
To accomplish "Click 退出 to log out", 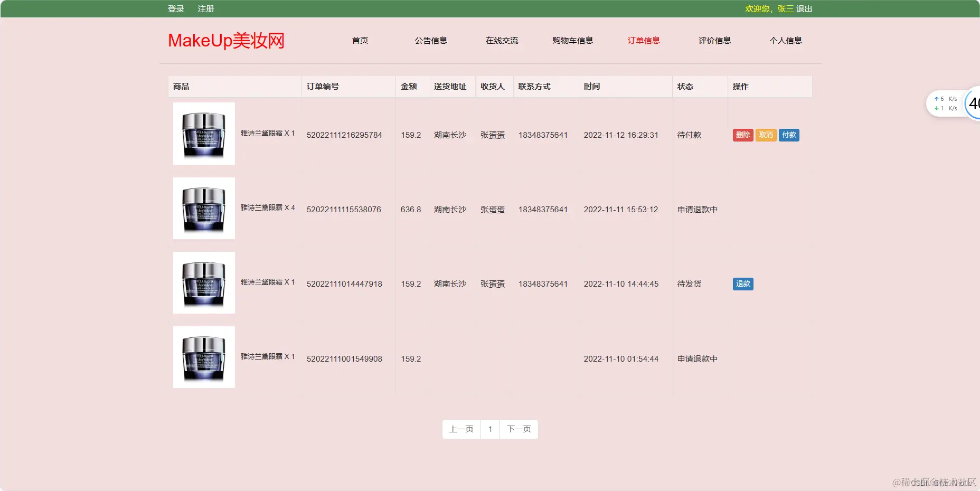I will [805, 8].
